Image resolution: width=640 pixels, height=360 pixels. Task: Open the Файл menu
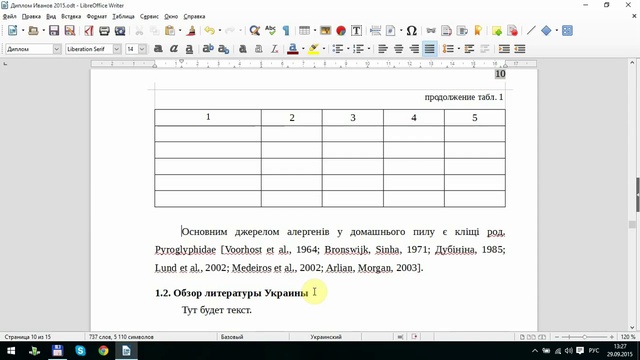point(9,16)
